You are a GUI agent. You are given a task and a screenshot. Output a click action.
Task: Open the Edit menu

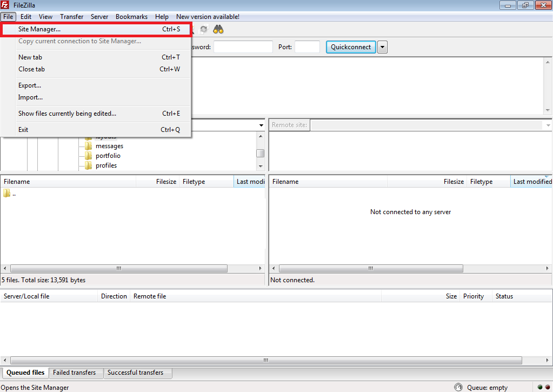pos(26,17)
